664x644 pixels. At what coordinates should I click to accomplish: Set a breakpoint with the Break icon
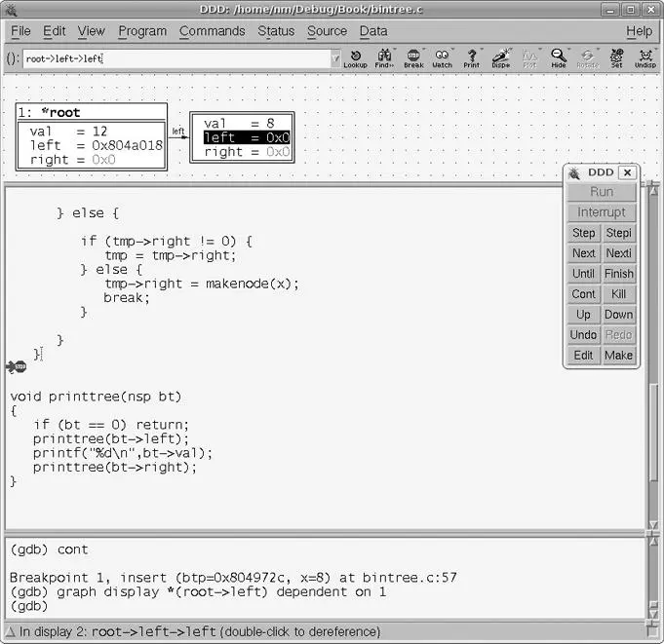[413, 58]
